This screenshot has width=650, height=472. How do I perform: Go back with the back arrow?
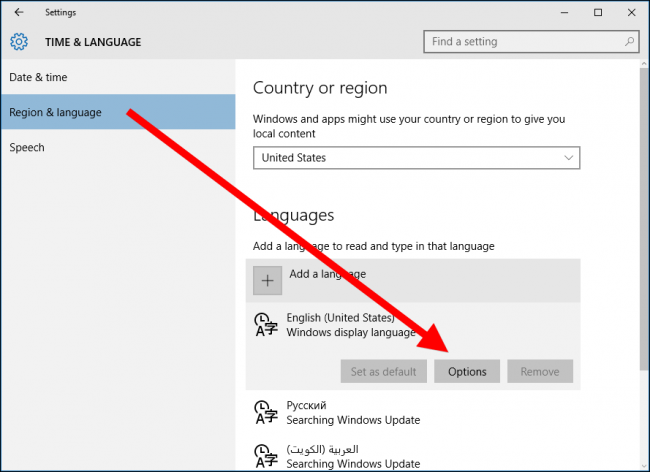pyautogui.click(x=19, y=12)
